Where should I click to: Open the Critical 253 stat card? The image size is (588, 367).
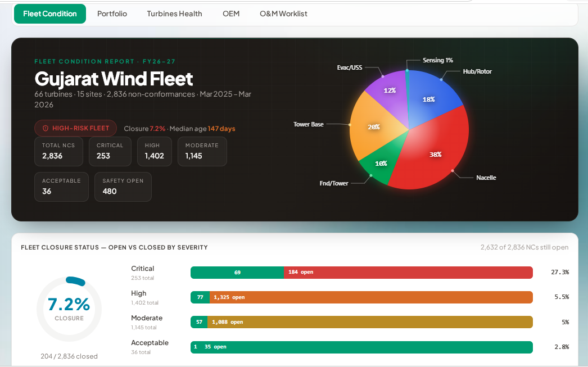pos(110,151)
